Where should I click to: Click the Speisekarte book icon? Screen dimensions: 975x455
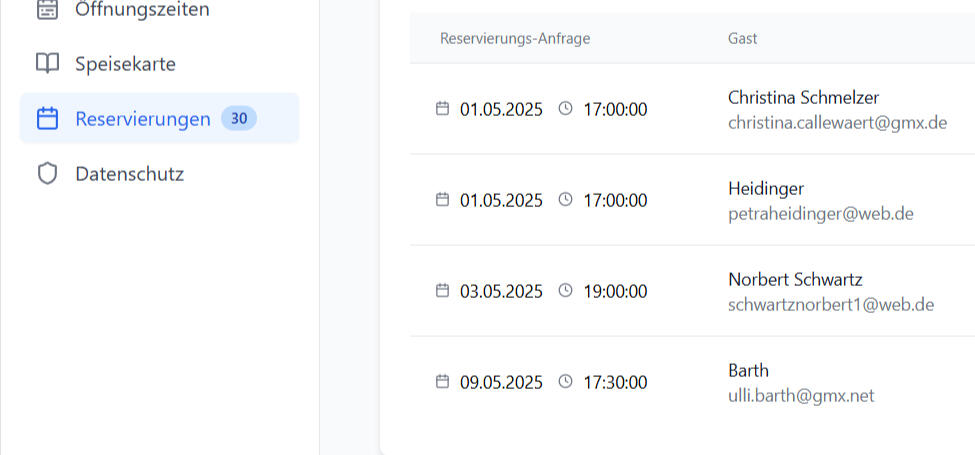point(47,64)
